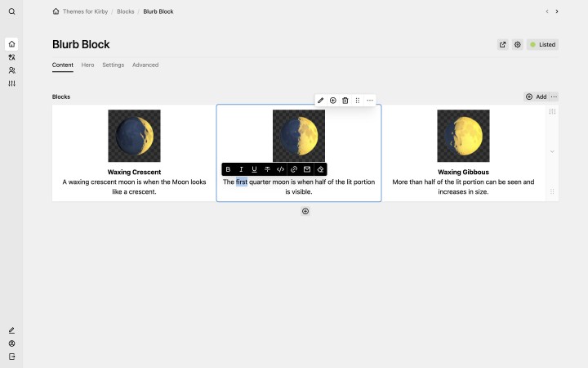
Task: Click the layout row drag handle
Action: (552, 191)
